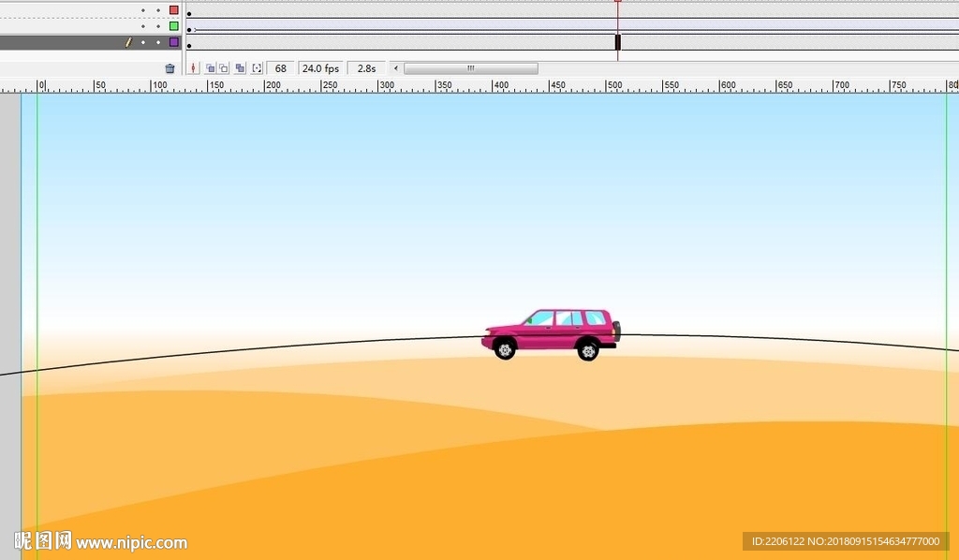This screenshot has width=959, height=560.
Task: Click the purple layer outline color square
Action: (x=173, y=42)
